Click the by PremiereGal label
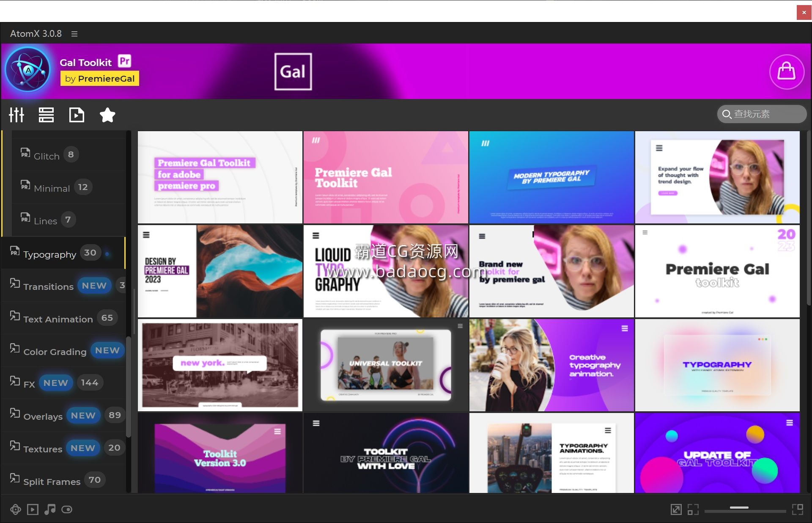Image resolution: width=812 pixels, height=523 pixels. click(x=100, y=79)
